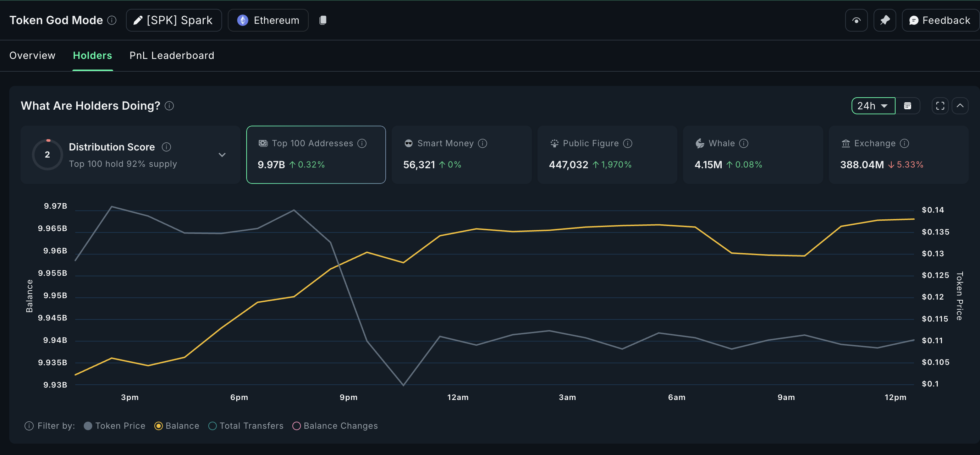The height and width of the screenshot is (455, 980).
Task: Click info icon beside What Are Holders Doing
Action: (x=169, y=106)
